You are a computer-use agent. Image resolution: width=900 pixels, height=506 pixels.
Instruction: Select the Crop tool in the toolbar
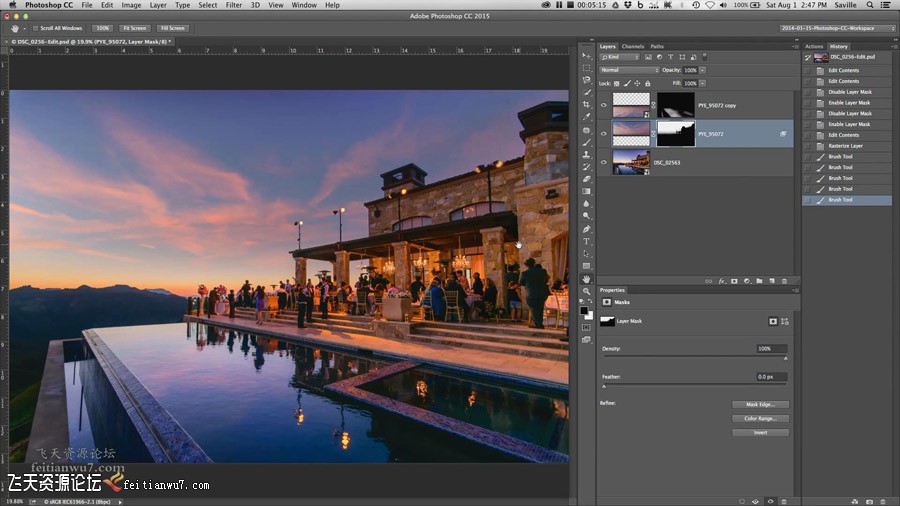(586, 104)
